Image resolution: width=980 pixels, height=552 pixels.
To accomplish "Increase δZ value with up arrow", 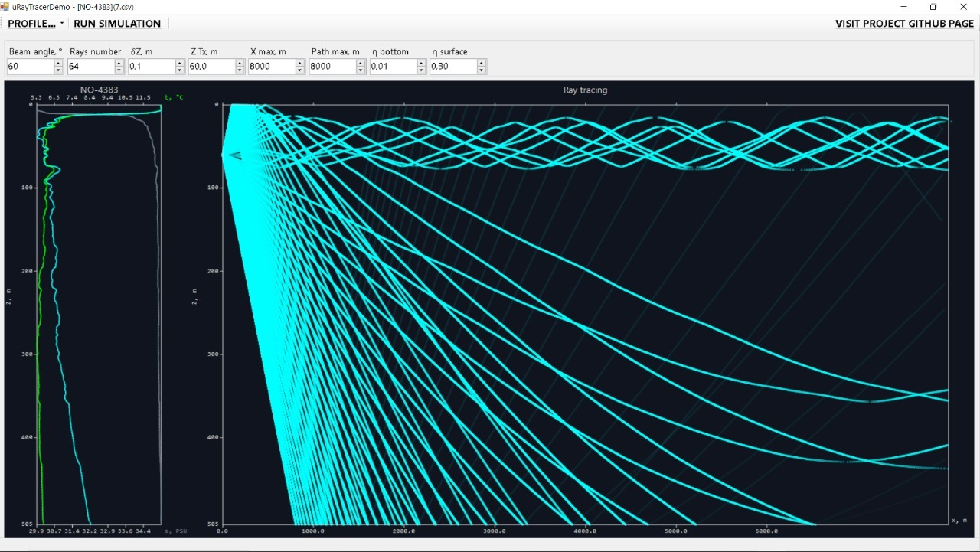I will point(180,64).
